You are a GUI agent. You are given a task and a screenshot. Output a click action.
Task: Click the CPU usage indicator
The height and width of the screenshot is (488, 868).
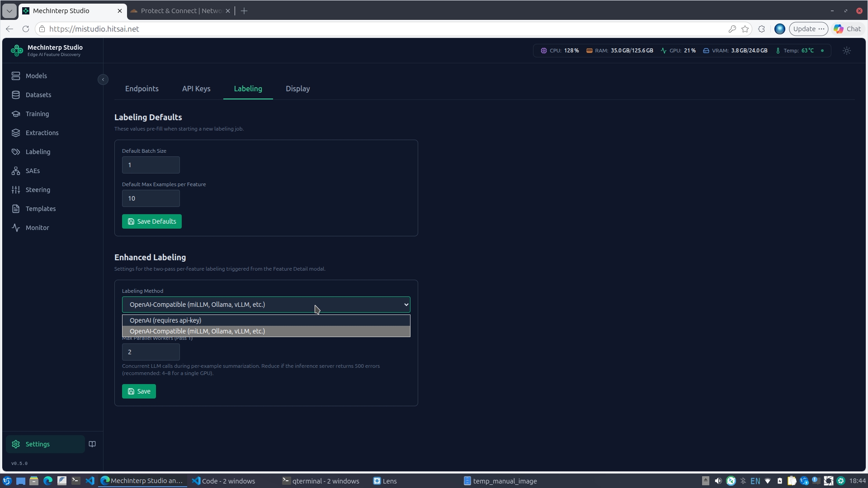click(x=560, y=51)
